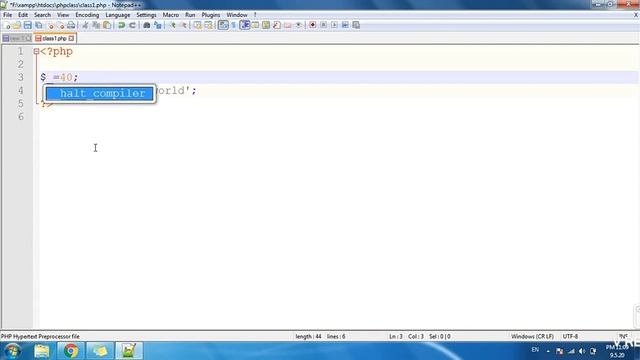The image size is (640, 360).
Task: Open Sticky Notes from the taskbar
Action: [100, 351]
